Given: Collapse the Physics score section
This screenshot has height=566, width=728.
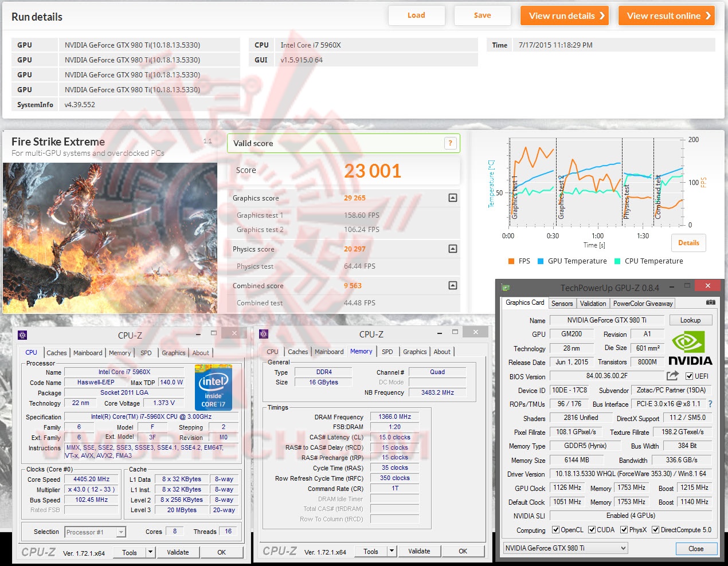Looking at the screenshot, I should [453, 249].
